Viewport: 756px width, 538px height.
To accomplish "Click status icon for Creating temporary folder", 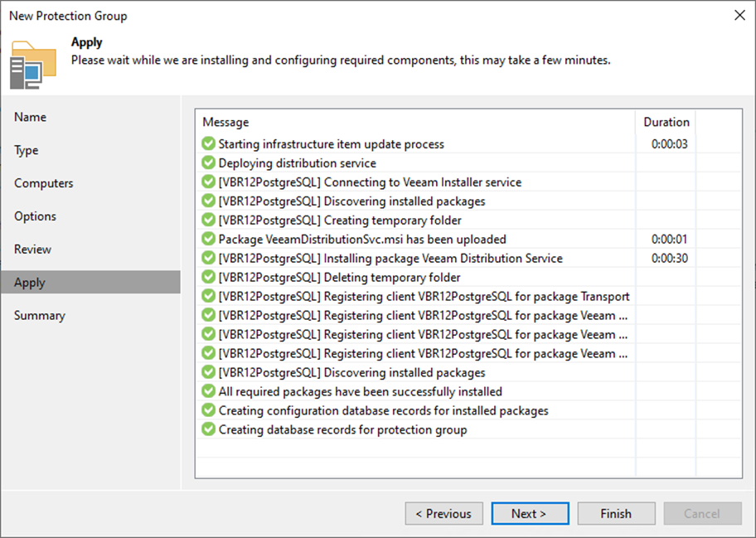I will (x=209, y=221).
